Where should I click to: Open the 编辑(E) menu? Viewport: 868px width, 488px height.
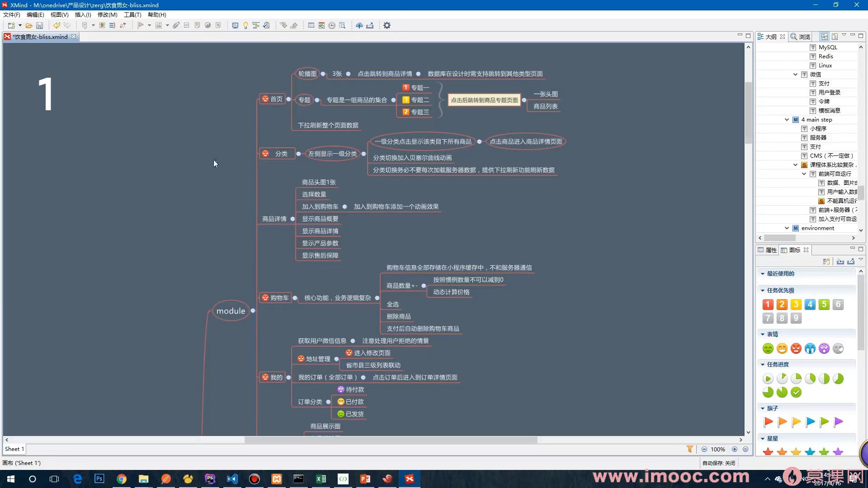35,15
